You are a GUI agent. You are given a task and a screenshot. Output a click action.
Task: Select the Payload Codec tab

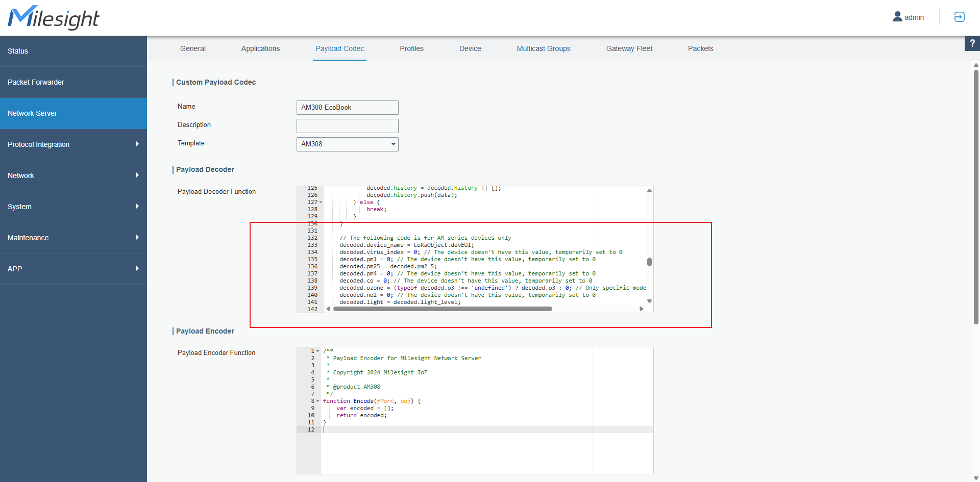pos(339,48)
